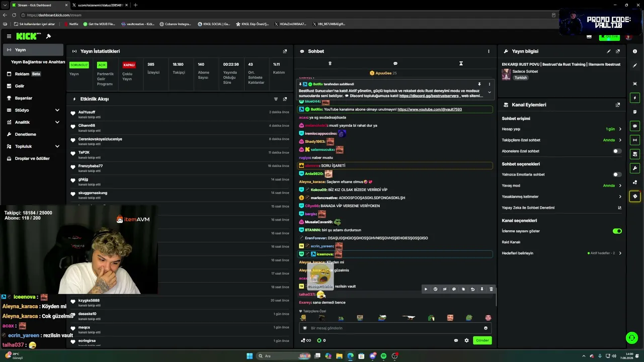The width and height of the screenshot is (644, 362).
Task: Click the chat bubble icon beside settings gear
Action: [x=456, y=340]
